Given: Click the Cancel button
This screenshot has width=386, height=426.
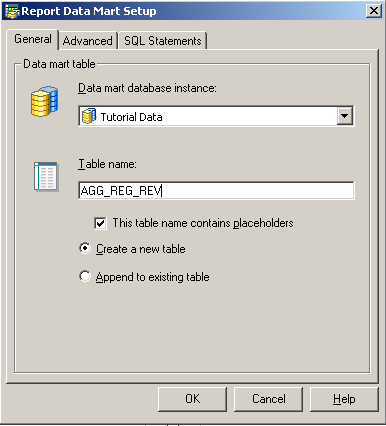Looking at the screenshot, I should 268,399.
